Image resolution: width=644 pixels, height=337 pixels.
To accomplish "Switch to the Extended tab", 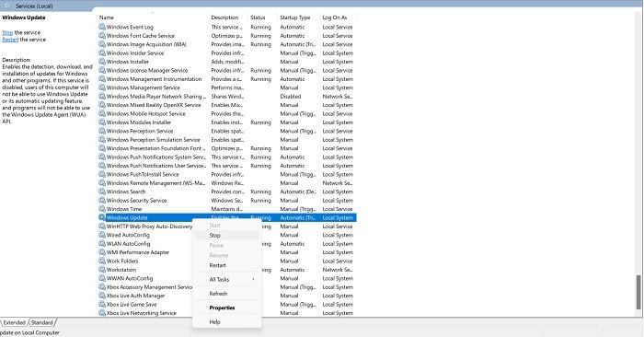I will click(x=14, y=322).
